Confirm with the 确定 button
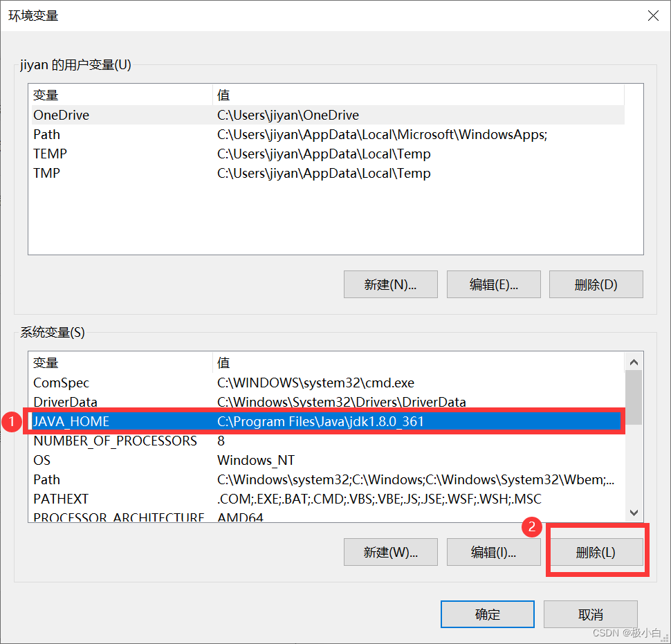The image size is (671, 644). (x=488, y=614)
